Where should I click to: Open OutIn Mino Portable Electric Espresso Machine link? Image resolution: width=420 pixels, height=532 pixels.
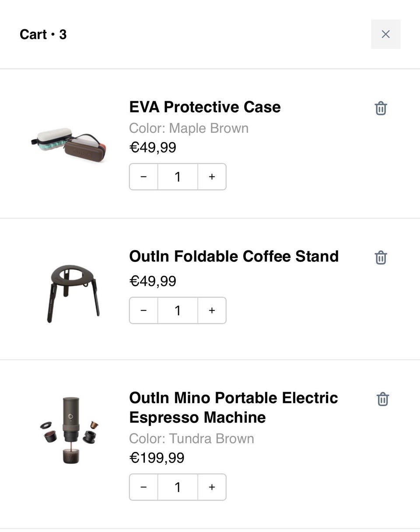tap(233, 407)
